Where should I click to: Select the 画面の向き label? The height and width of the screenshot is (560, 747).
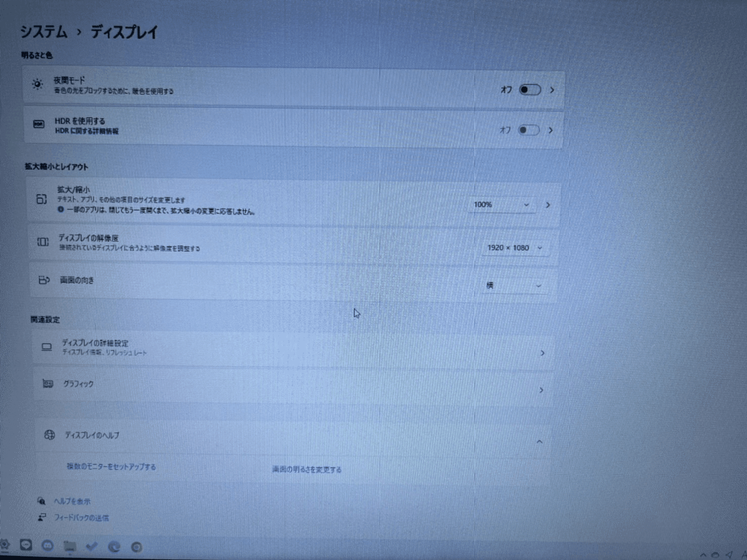[x=77, y=280]
